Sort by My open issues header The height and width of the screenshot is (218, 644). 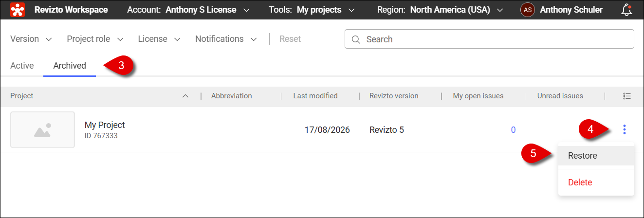pyautogui.click(x=478, y=96)
